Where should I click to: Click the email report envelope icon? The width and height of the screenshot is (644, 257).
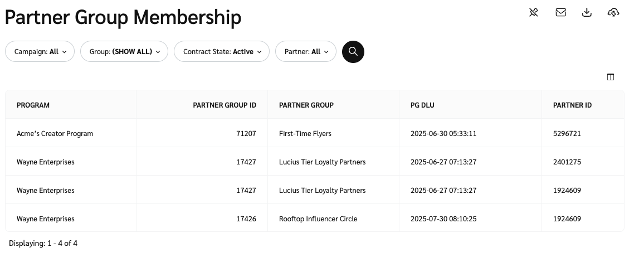click(560, 12)
